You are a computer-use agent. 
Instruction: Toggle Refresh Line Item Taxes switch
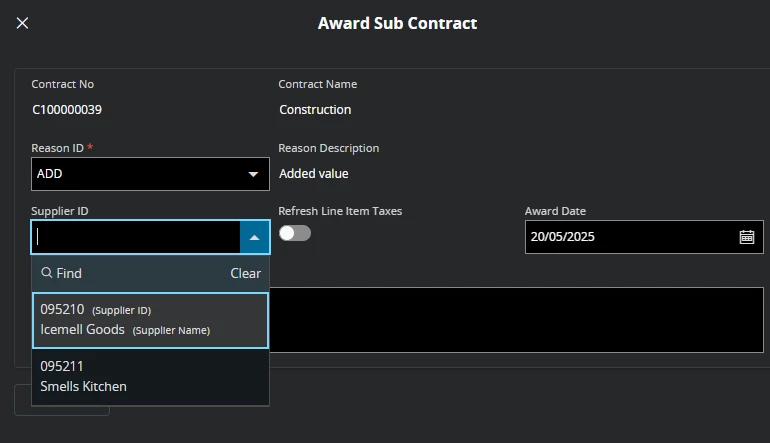tap(295, 233)
